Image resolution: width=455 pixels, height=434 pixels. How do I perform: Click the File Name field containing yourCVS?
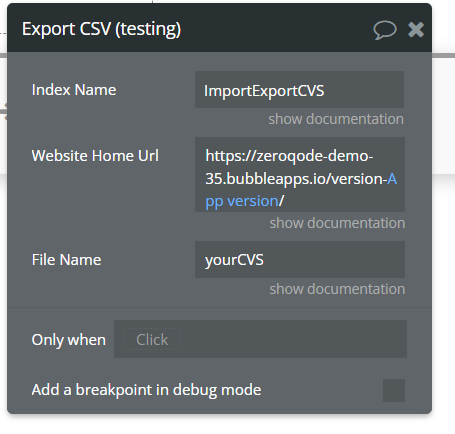[x=300, y=259]
